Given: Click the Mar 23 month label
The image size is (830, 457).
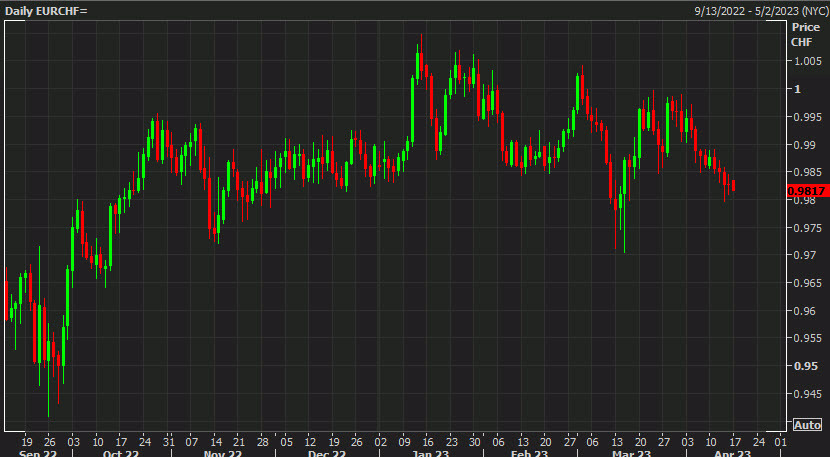Looking at the screenshot, I should (631, 453).
